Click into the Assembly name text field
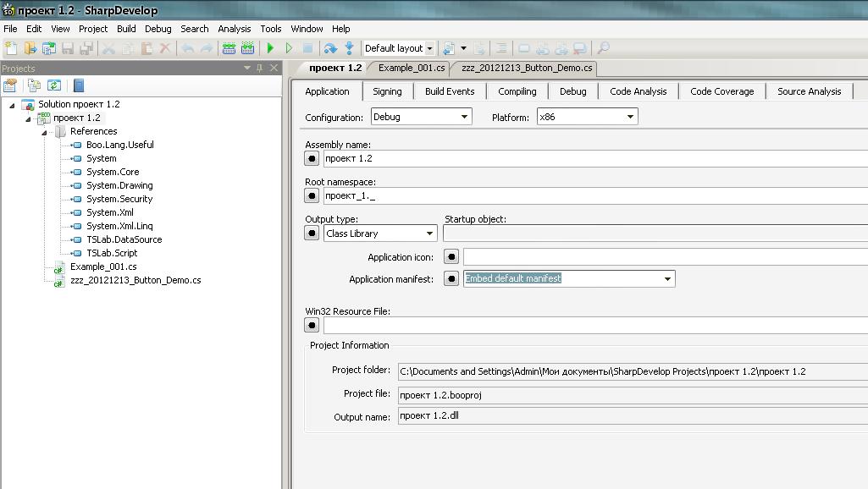The height and width of the screenshot is (489, 868). pos(593,158)
